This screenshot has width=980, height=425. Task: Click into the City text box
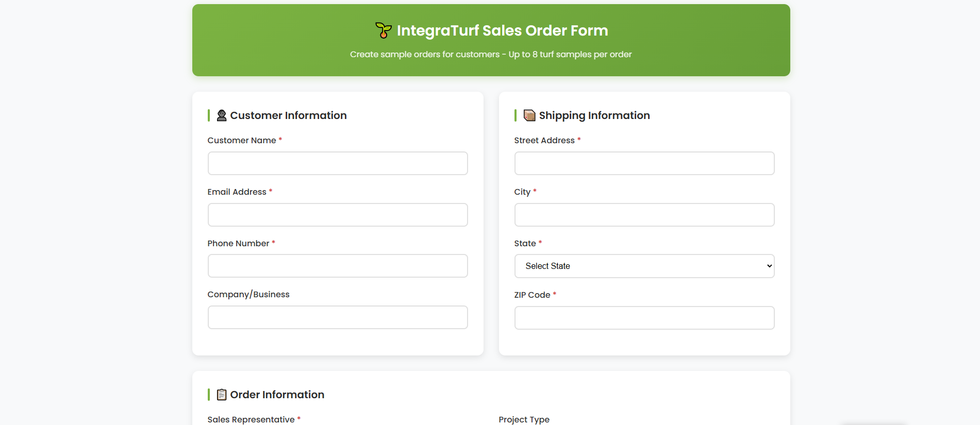pyautogui.click(x=644, y=215)
